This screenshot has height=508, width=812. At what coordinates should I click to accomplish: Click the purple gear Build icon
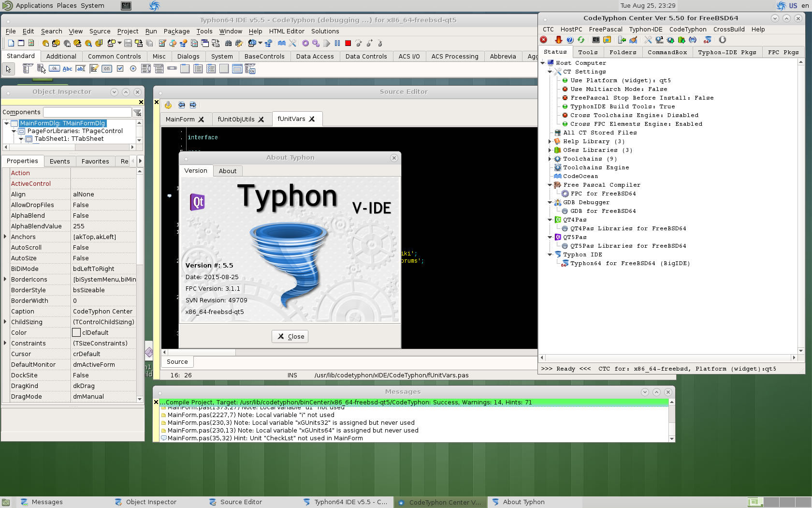coord(305,43)
